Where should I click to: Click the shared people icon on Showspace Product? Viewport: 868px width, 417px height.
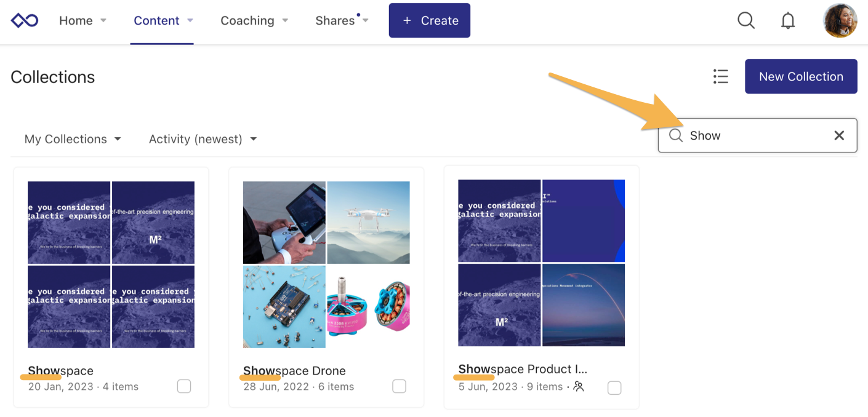(x=578, y=386)
